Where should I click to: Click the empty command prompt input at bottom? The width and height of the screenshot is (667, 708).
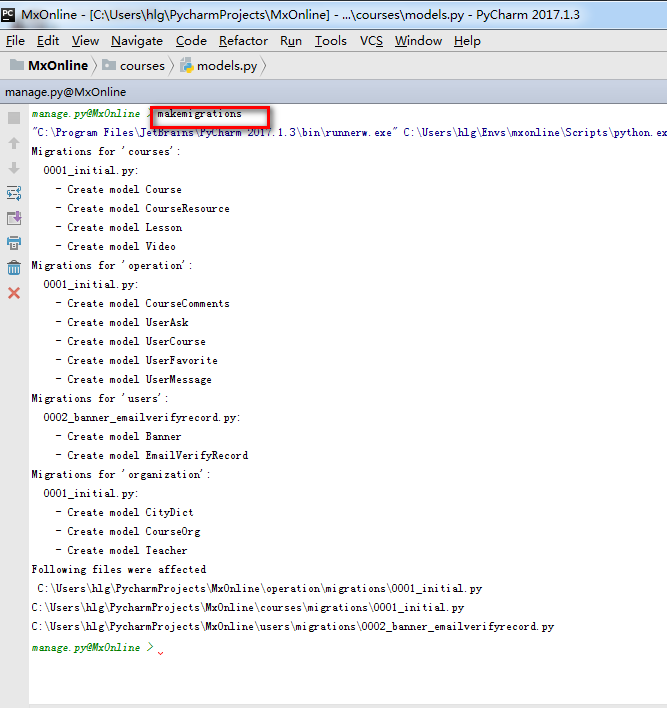point(161,648)
